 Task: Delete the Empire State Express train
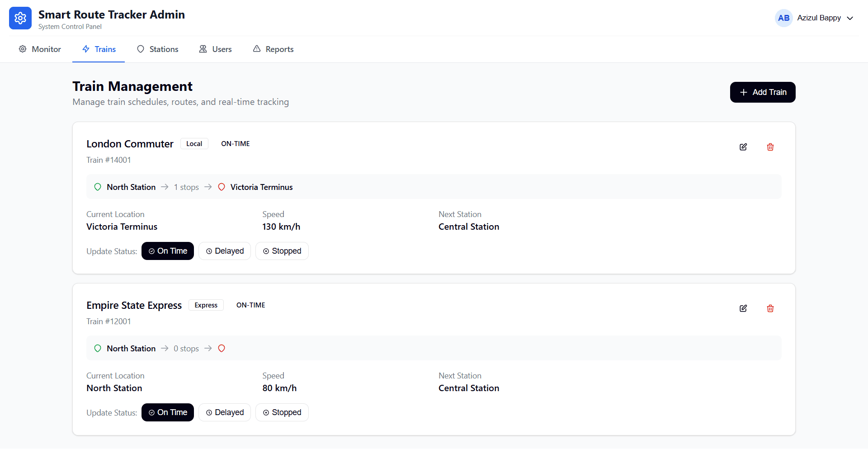point(770,308)
